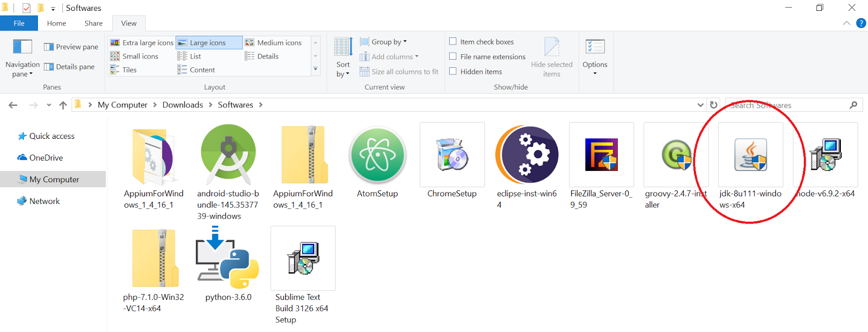Select the ChromeSetup installer icon
Viewport: 868px width, 332px height.
pyautogui.click(x=452, y=155)
